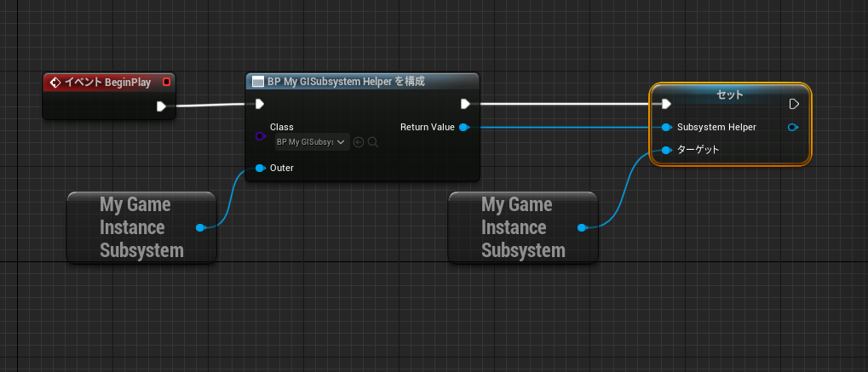This screenshot has width=868, height=372.
Task: Click the purple Class input pin
Action: 260,135
